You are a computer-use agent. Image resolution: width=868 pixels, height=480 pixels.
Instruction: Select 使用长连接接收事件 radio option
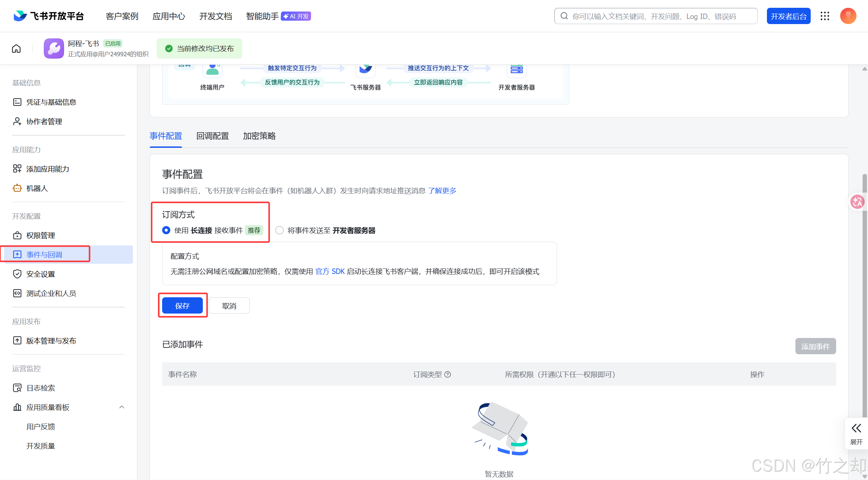[166, 231]
